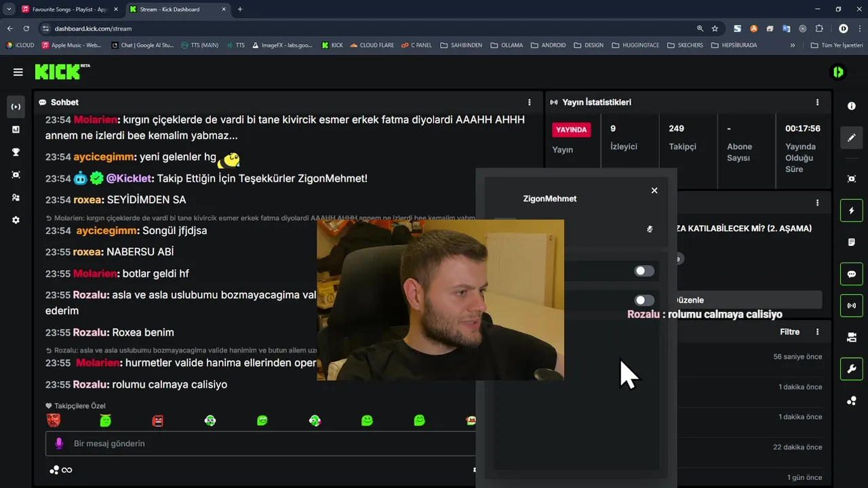This screenshot has width=868, height=488.
Task: Click username aycicegimm in the Songül message
Action: [x=106, y=230]
